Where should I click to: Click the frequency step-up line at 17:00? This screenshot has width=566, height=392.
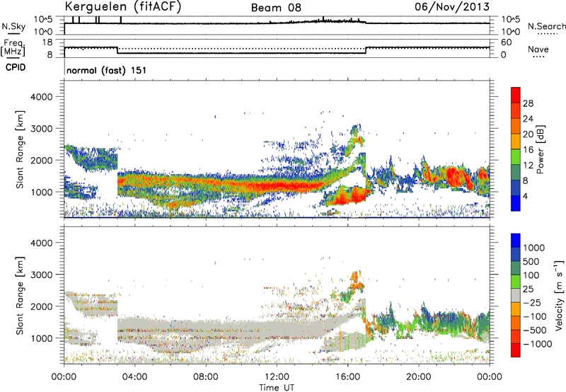[366, 50]
